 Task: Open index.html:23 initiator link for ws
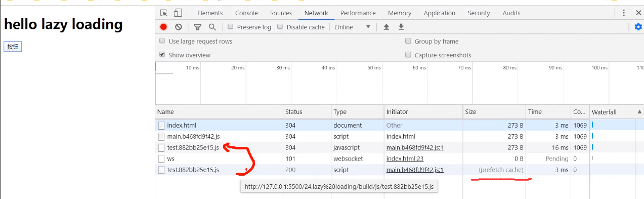(x=405, y=158)
